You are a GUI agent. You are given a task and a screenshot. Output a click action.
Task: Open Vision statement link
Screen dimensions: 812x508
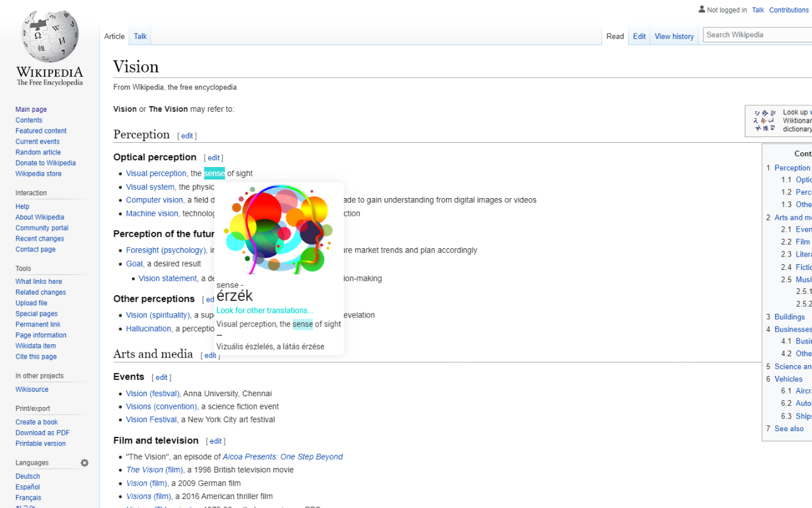click(x=167, y=278)
